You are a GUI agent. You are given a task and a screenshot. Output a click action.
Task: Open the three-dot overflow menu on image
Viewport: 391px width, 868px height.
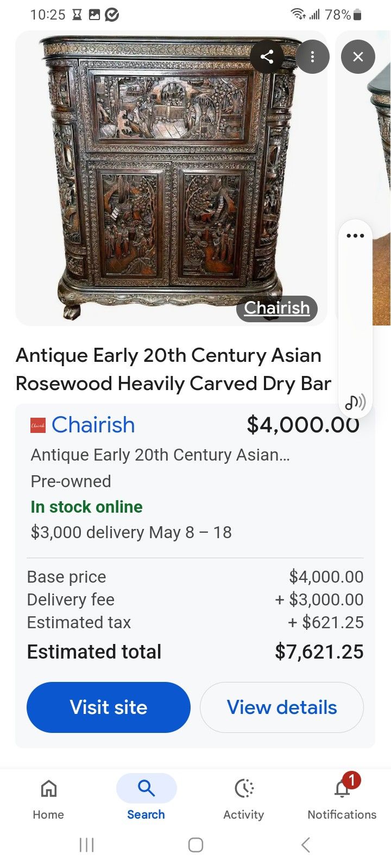(312, 56)
